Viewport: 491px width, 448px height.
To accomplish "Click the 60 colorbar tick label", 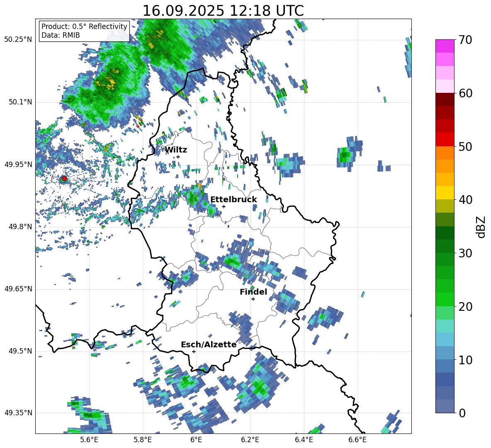I will coord(465,93).
